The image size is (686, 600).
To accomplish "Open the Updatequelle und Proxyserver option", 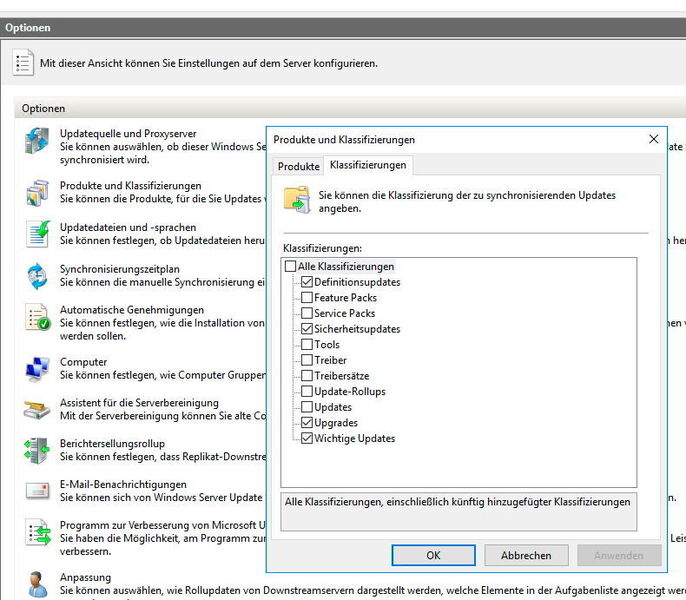I will tap(128, 133).
